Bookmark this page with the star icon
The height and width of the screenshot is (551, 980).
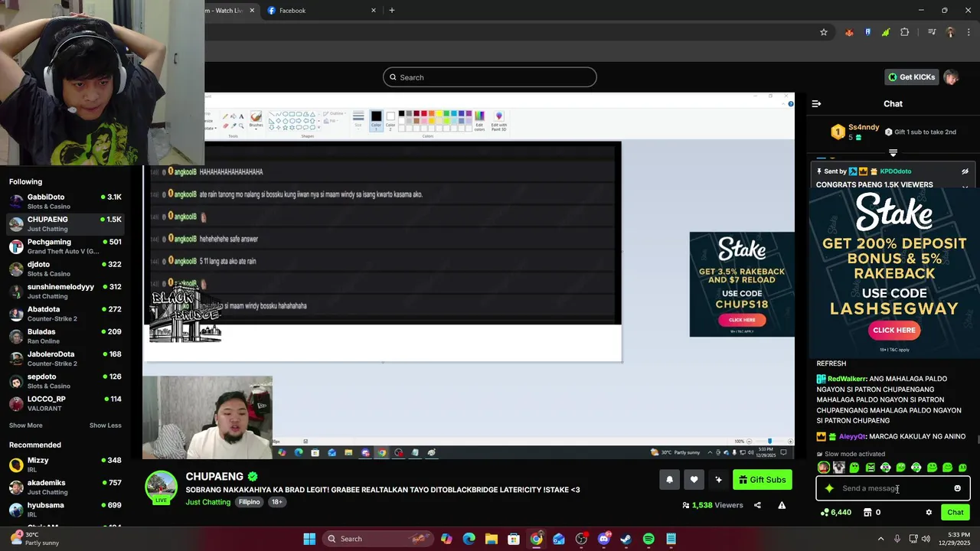click(824, 32)
